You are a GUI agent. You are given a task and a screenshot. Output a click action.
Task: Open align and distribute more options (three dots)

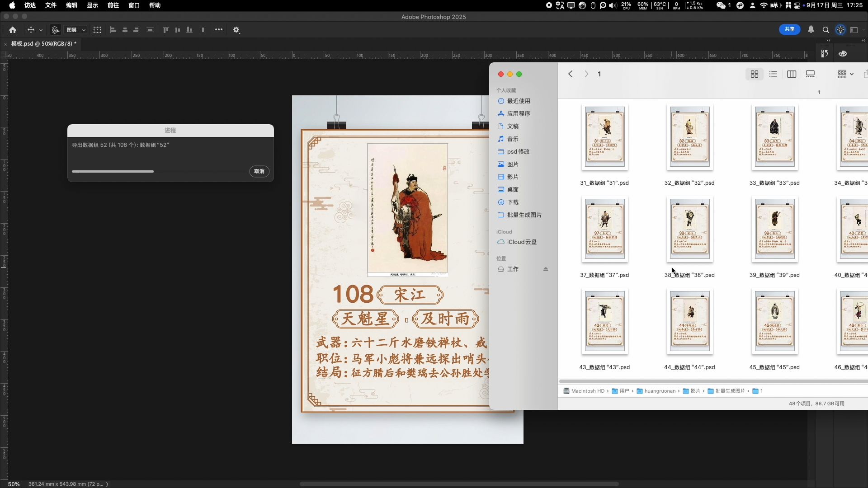(219, 29)
